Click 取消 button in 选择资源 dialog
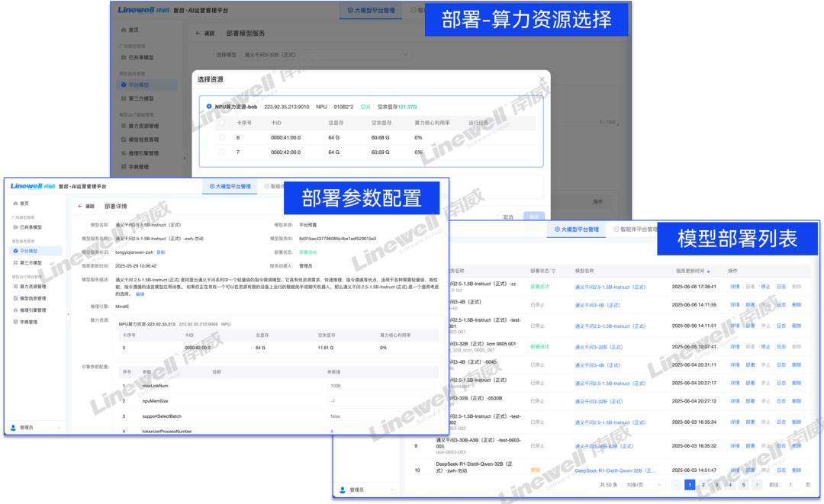 (508, 217)
